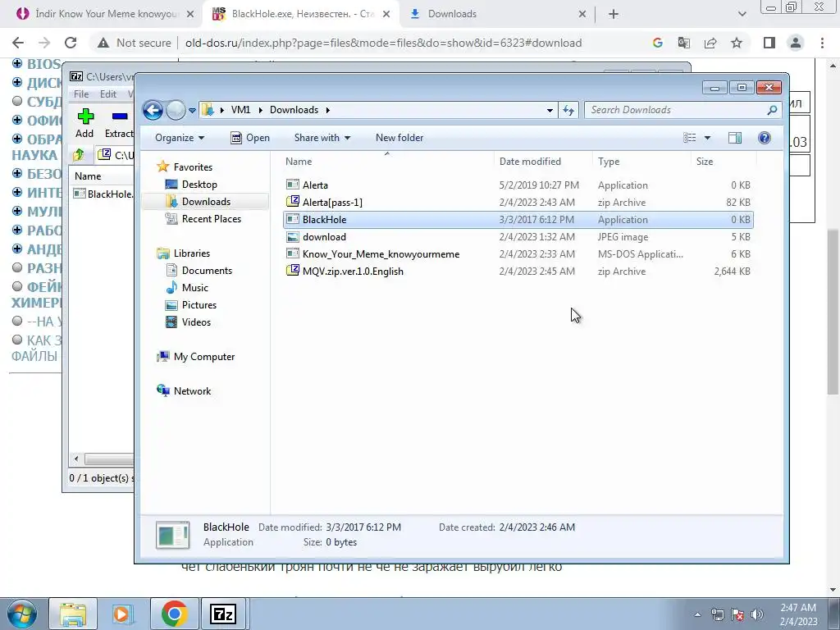Screen dimensions: 840x630
Task: Select the Alerta[pass-1] zip archive
Action: [518, 202]
